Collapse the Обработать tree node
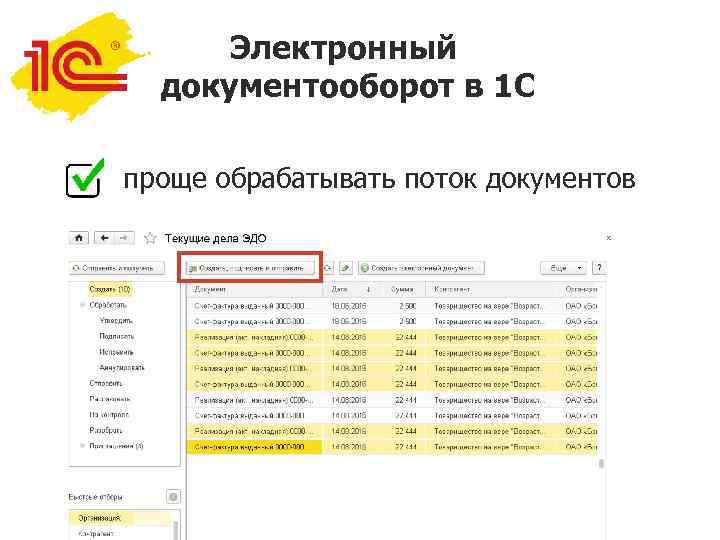The width and height of the screenshot is (720, 540). 83,305
